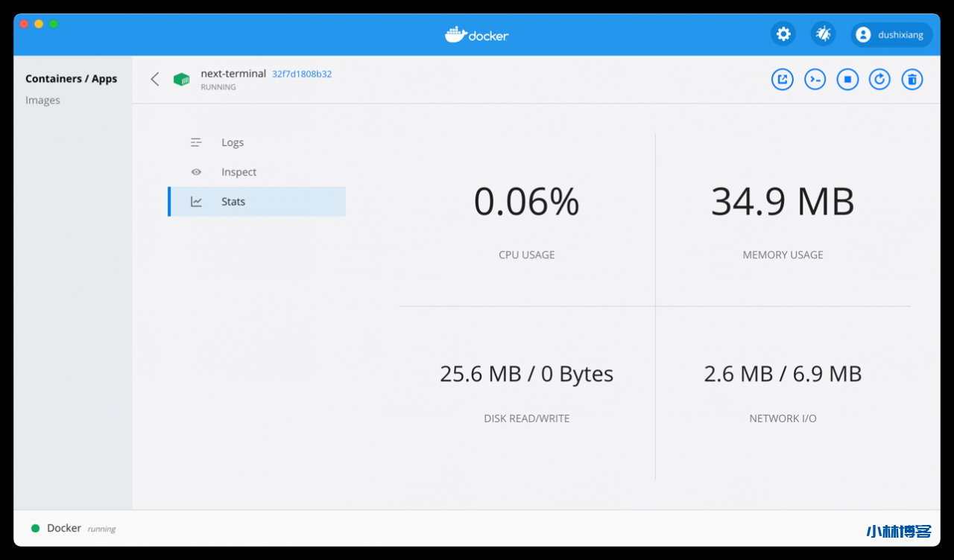
Task: Go back using the left chevron
Action: [x=155, y=79]
